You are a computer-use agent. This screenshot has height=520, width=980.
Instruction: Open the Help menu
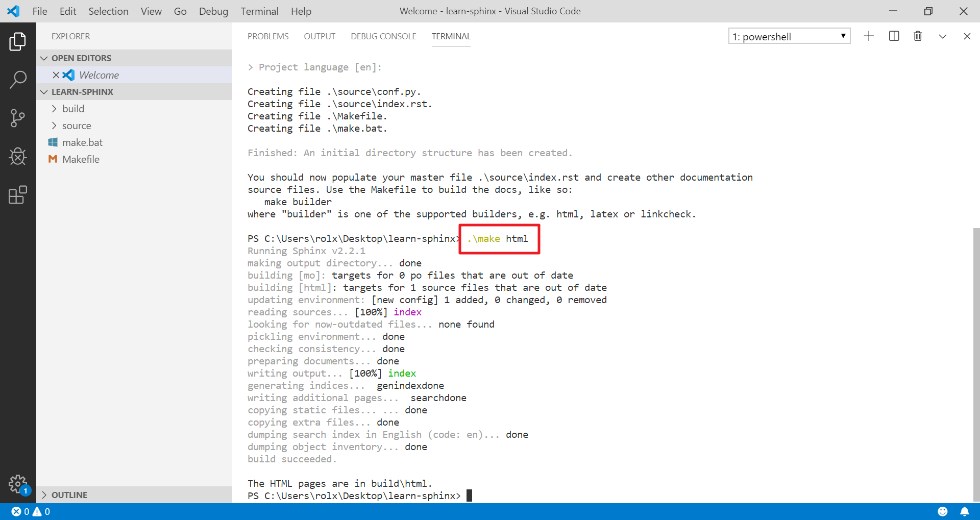pyautogui.click(x=301, y=11)
